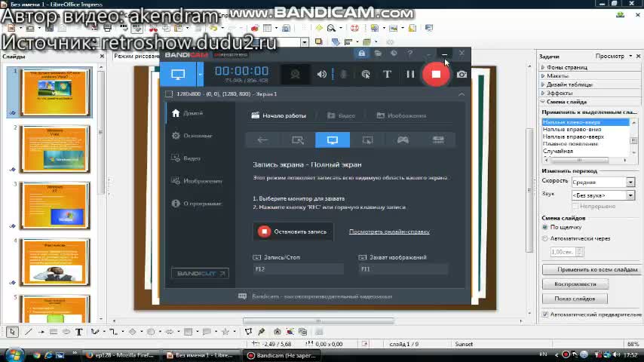Switch to Видео tab in Bandicam home
644x362 pixels.
[342, 116]
